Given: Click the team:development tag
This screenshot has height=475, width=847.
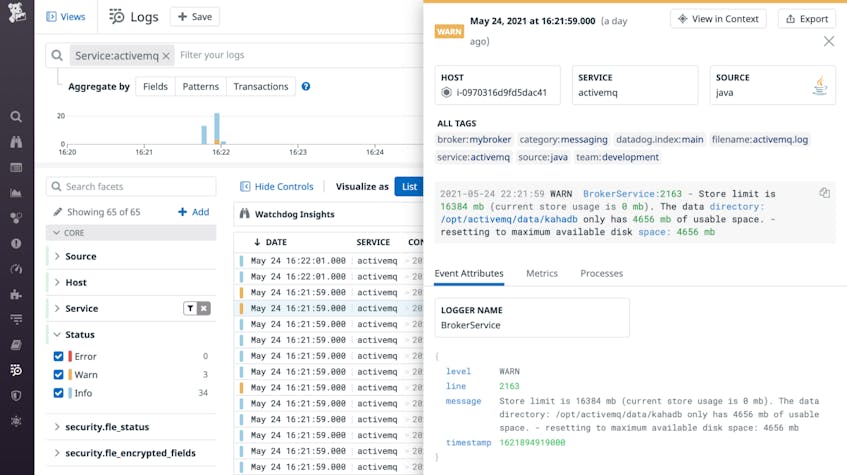Looking at the screenshot, I should (x=617, y=157).
